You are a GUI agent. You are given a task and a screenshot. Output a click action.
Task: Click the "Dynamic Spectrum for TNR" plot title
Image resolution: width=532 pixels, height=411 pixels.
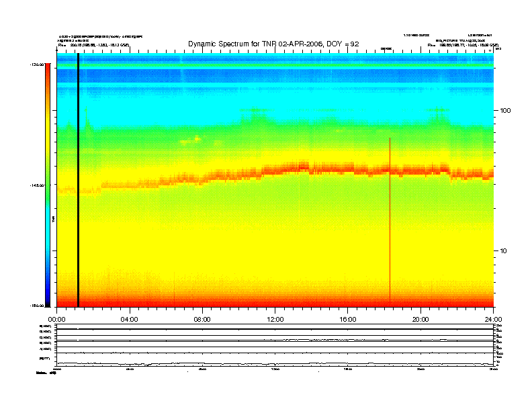273,44
